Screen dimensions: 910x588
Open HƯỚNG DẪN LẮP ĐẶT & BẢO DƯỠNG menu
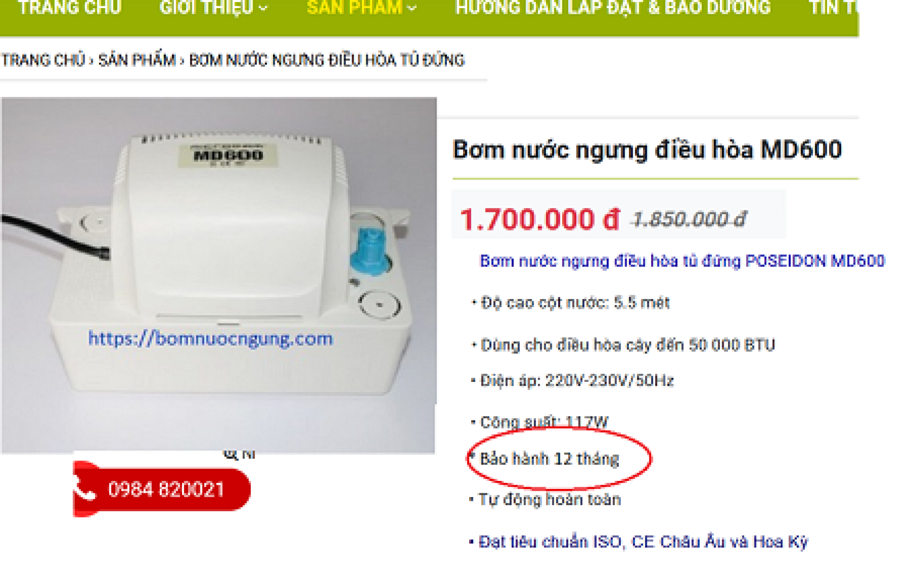613,8
